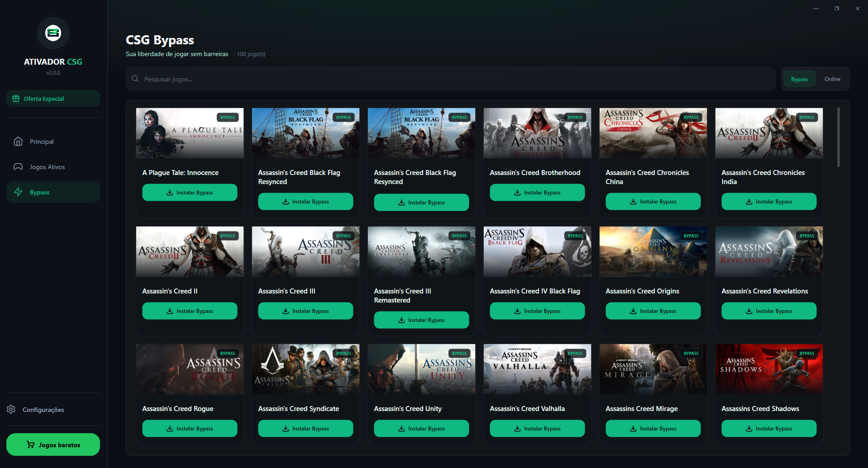
Task: Go to the Principal page
Action: pyautogui.click(x=53, y=142)
